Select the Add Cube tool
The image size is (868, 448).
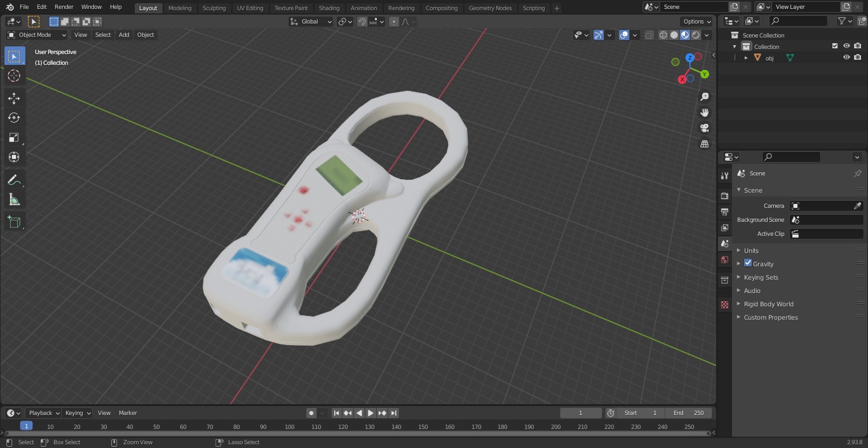pyautogui.click(x=14, y=222)
